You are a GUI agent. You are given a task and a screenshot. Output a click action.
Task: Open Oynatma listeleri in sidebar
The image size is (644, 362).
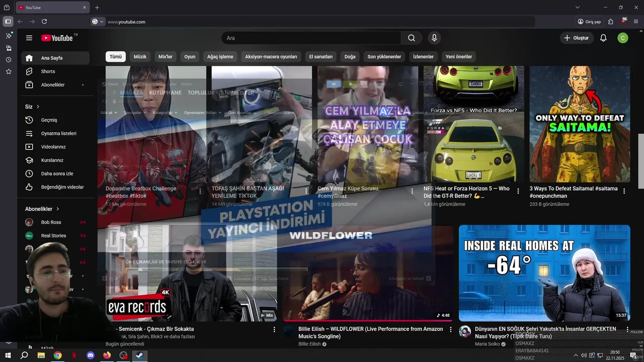pos(55,133)
